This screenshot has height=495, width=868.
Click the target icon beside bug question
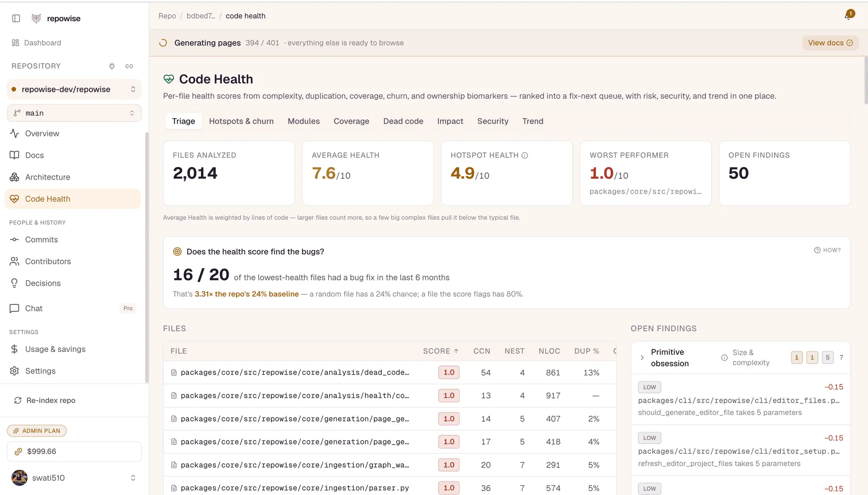click(177, 252)
